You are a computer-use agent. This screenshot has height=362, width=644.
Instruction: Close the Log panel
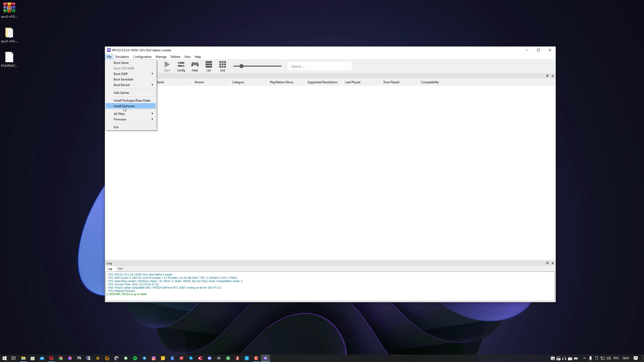(x=552, y=263)
